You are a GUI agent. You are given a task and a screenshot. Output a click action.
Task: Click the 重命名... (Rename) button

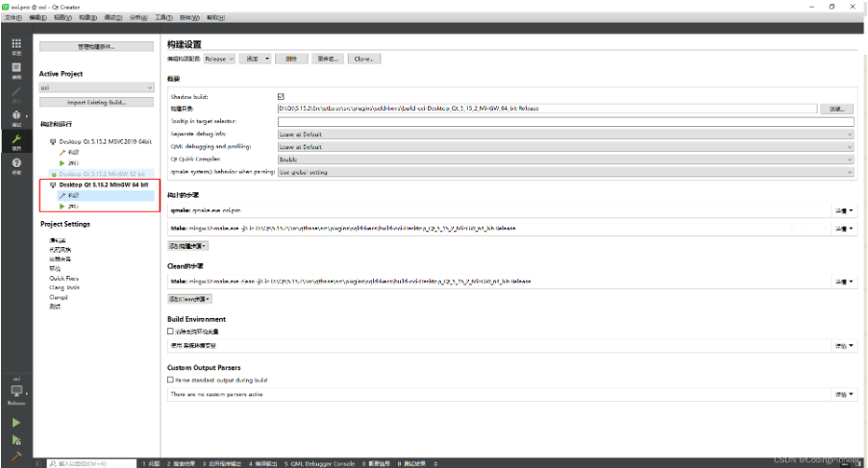(x=328, y=59)
